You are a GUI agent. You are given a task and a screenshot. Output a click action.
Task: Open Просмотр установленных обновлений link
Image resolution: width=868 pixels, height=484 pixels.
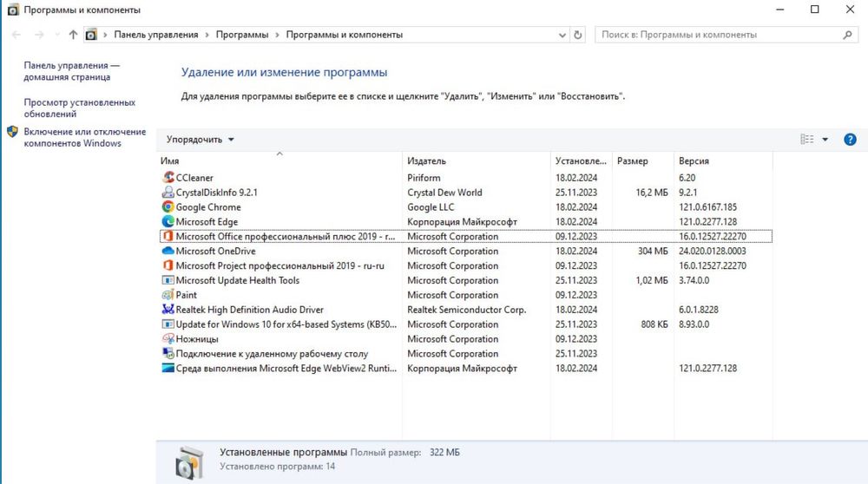(79, 108)
